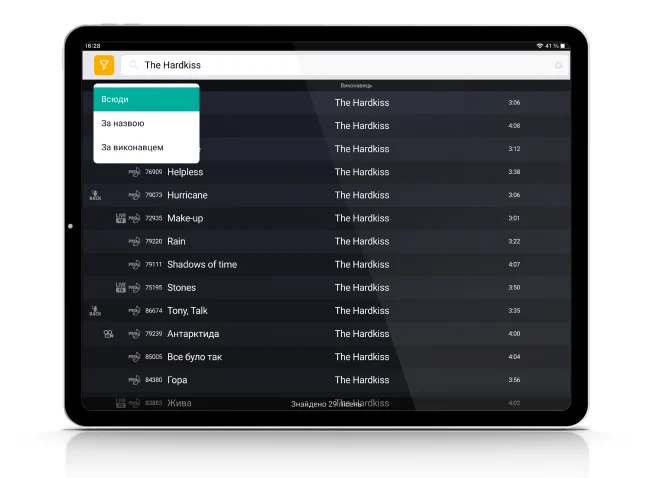The height and width of the screenshot is (478, 665).
Task: Click the search field containing 'The Hardkiss'
Action: tap(340, 65)
